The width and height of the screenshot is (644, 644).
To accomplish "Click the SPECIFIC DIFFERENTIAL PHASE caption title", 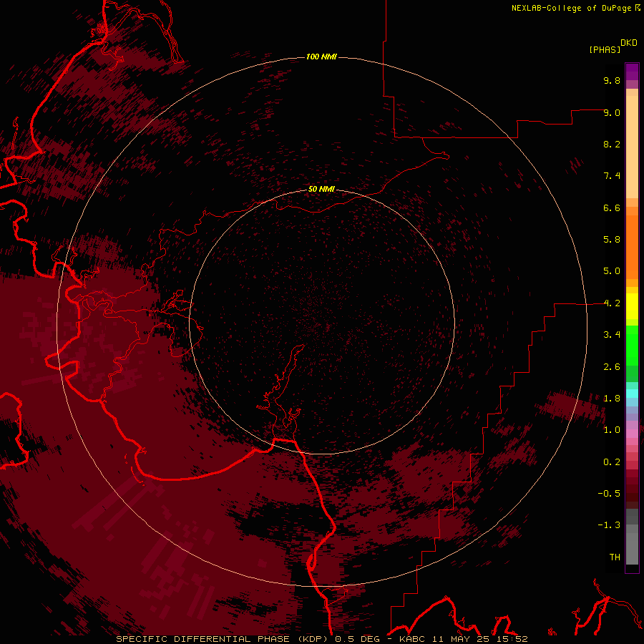I will (x=203, y=639).
